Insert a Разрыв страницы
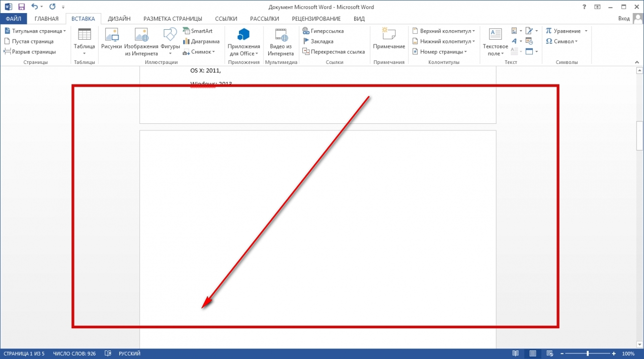Screen dimensions: 644x359 (30, 52)
